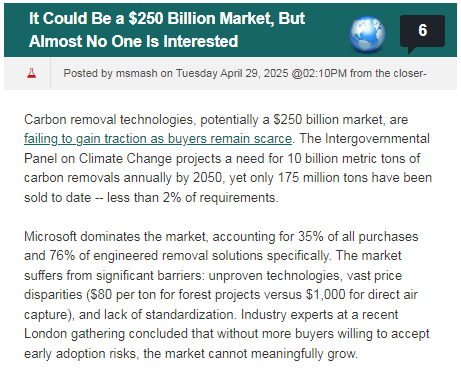
Task: Click 'Almost No One Is Interested' title line
Action: pyautogui.click(x=133, y=41)
